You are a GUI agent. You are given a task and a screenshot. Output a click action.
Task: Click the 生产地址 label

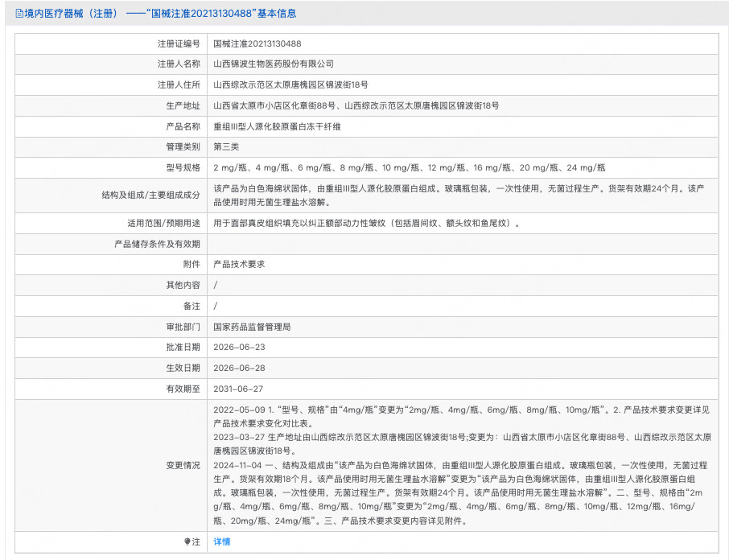183,105
